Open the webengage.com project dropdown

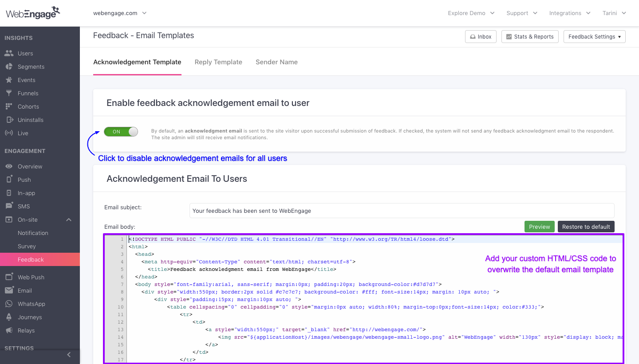(x=120, y=13)
